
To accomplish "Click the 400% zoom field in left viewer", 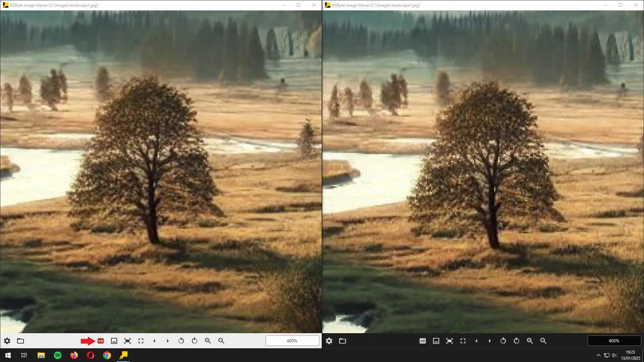I will tap(292, 341).
